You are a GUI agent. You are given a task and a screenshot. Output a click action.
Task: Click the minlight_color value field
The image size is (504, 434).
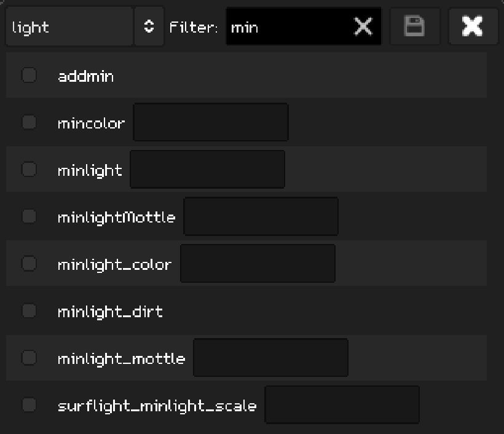(258, 263)
